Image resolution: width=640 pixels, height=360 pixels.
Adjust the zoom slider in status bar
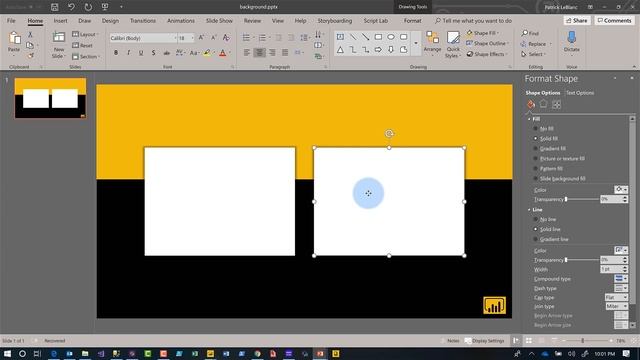coord(583,340)
